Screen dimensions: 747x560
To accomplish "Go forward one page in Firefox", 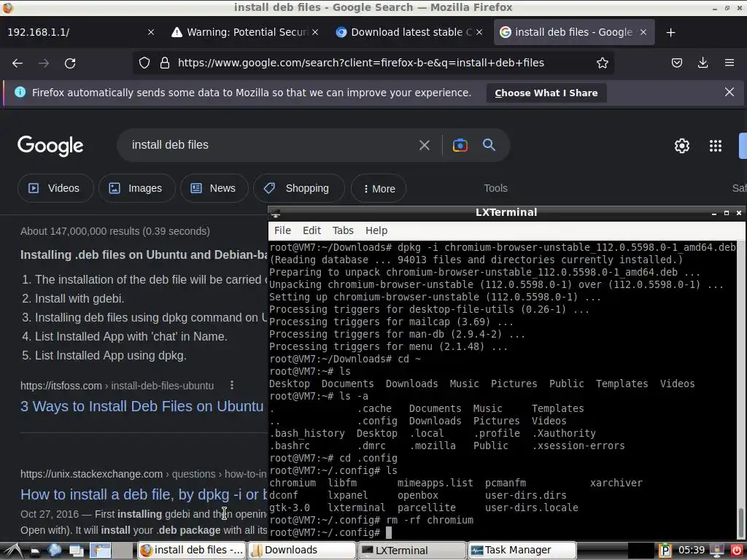I will coord(44,63).
